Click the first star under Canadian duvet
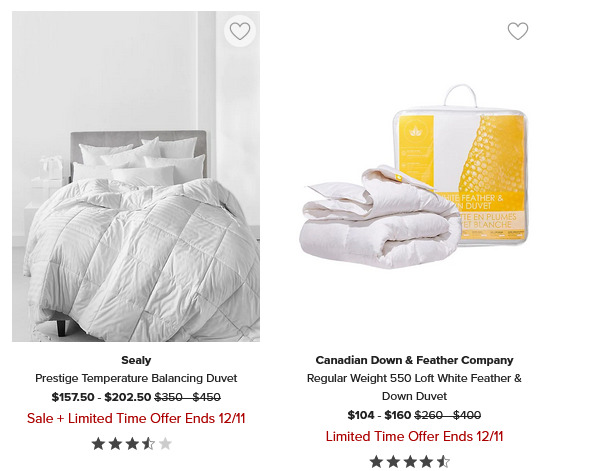The height and width of the screenshot is (471, 594). (376, 462)
